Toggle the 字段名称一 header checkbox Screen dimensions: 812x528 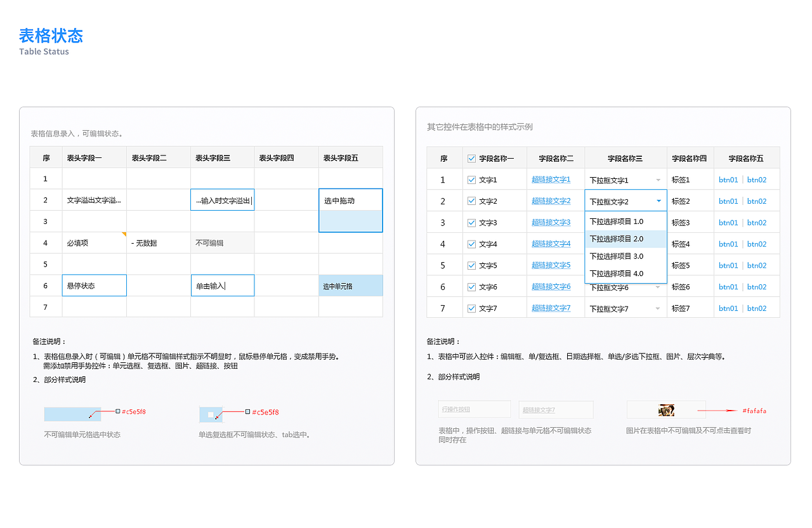(x=471, y=159)
